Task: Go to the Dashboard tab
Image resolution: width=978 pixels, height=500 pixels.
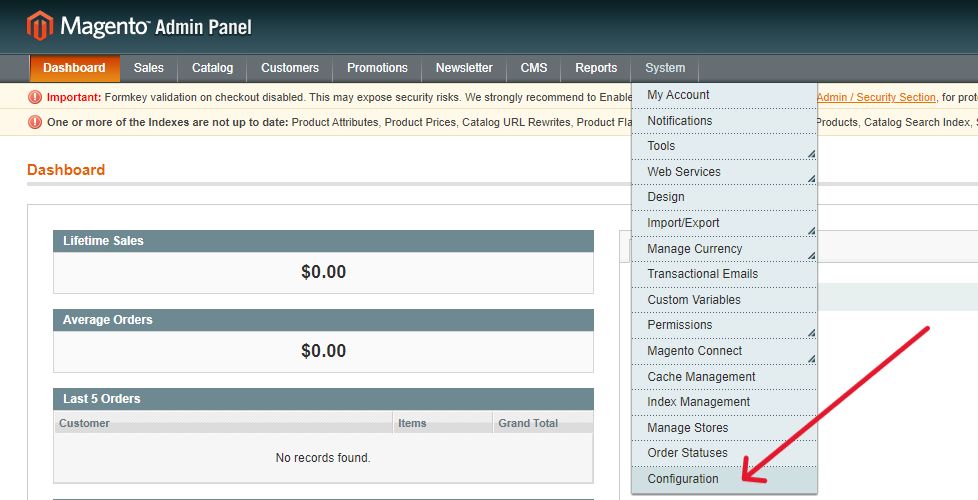Action: 74,68
